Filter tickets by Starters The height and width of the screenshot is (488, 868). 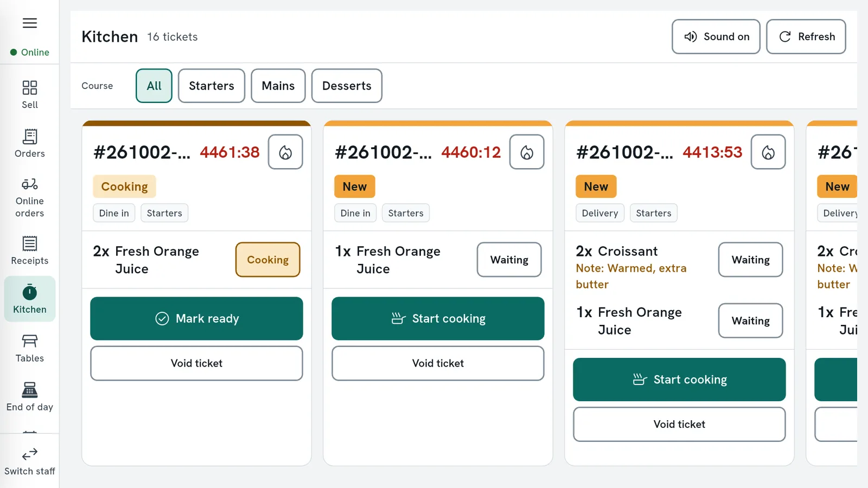212,86
